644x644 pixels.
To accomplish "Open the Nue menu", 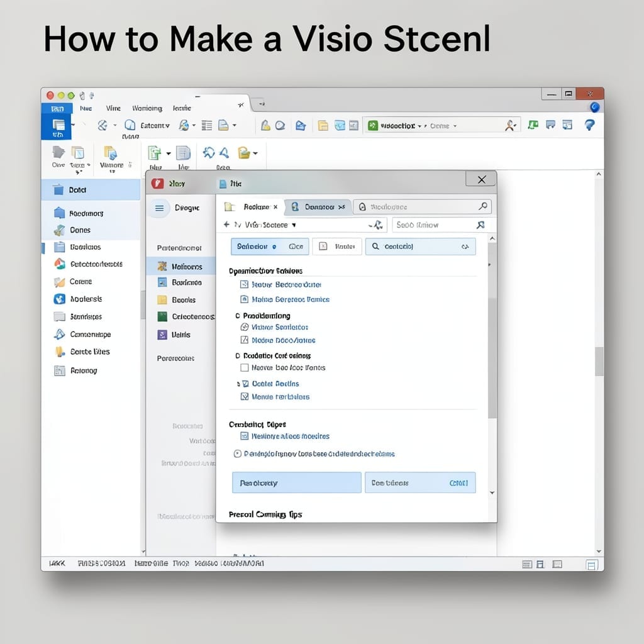I will [x=86, y=108].
